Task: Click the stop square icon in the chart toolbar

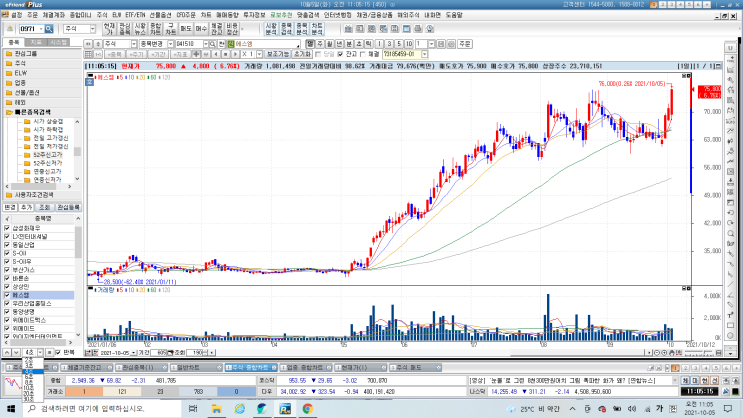Action: pos(226,55)
